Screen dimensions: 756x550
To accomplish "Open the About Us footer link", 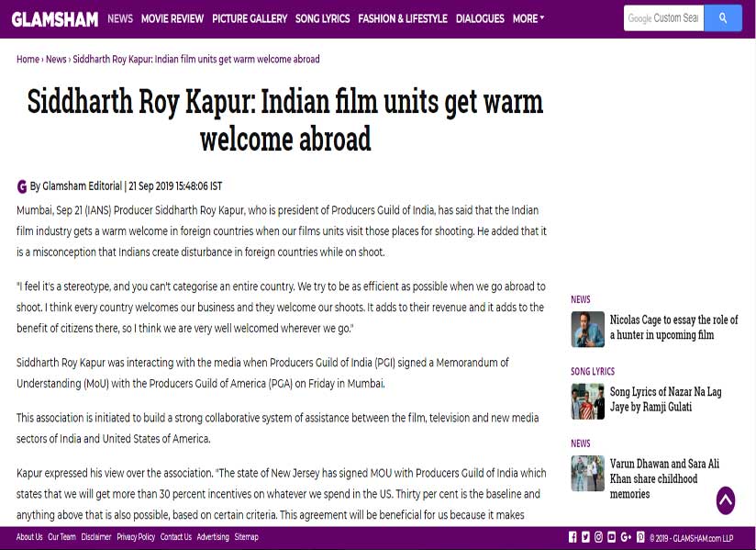I will 29,537.
